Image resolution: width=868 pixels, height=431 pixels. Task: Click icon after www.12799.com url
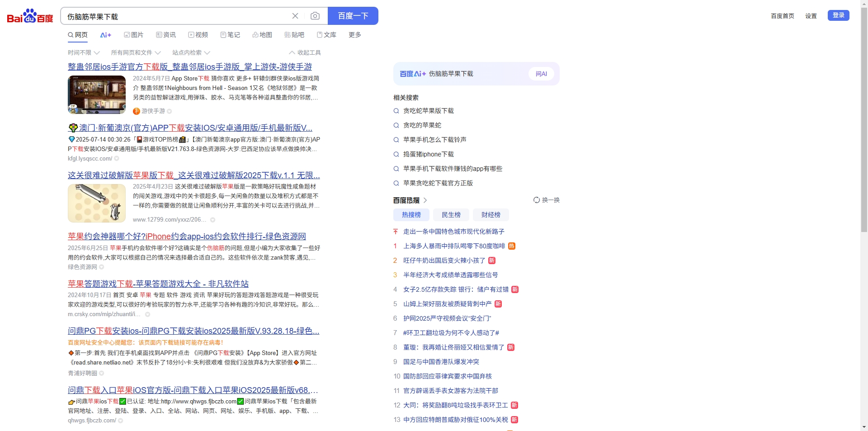click(x=212, y=220)
